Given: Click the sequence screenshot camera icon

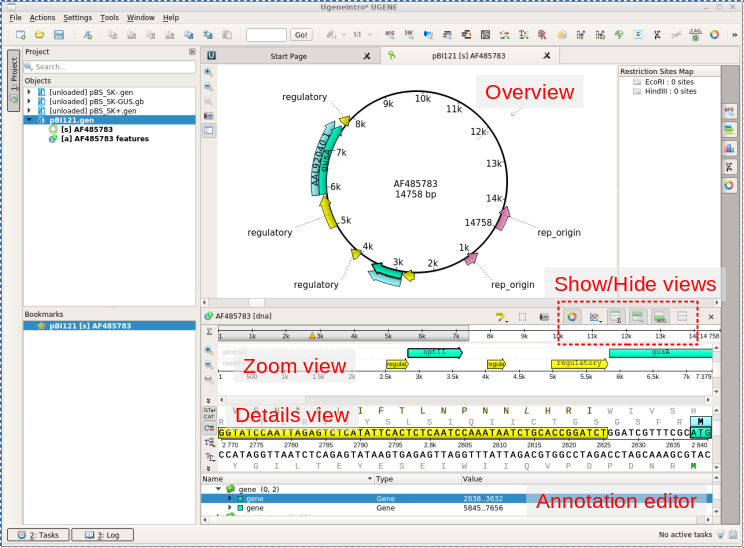Looking at the screenshot, I should [x=544, y=317].
